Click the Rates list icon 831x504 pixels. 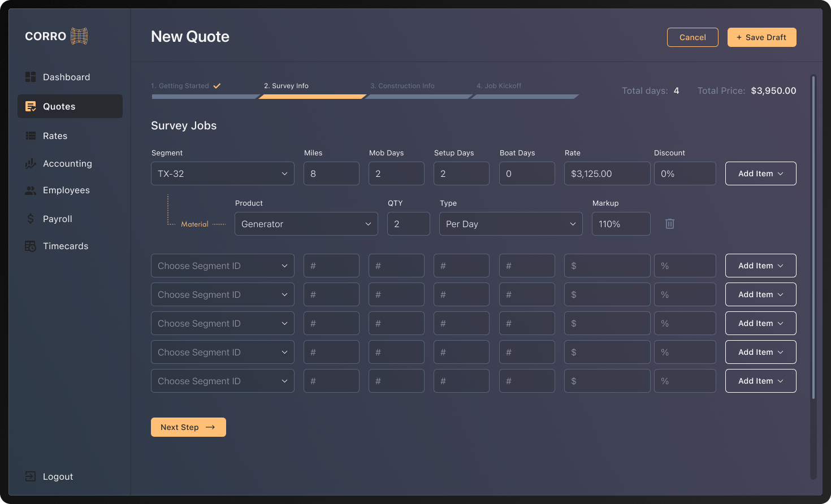point(31,136)
